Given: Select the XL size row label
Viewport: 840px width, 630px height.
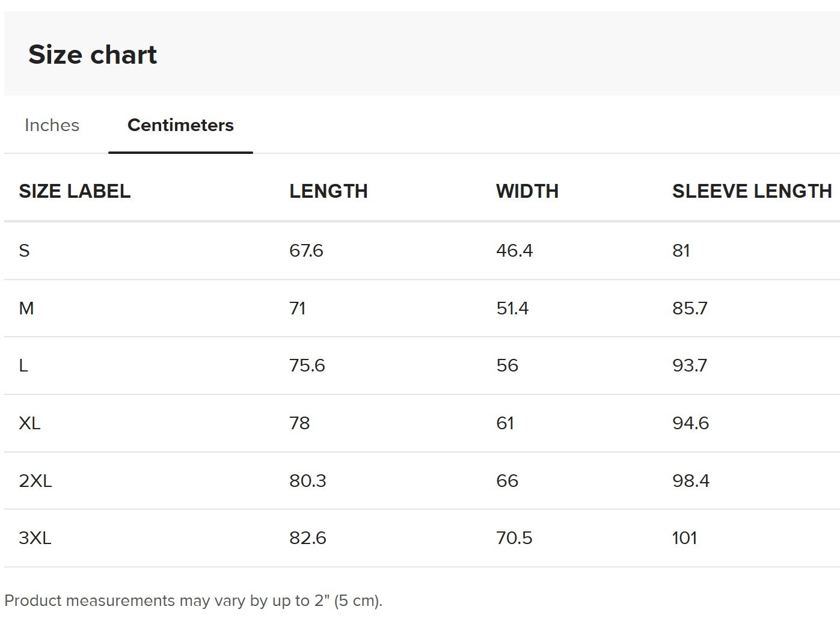Looking at the screenshot, I should [x=29, y=423].
